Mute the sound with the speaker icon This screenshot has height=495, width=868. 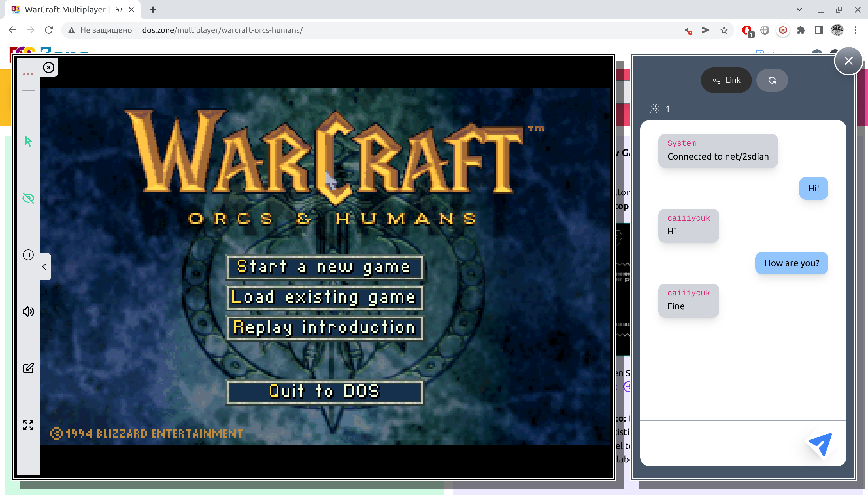[x=28, y=311]
